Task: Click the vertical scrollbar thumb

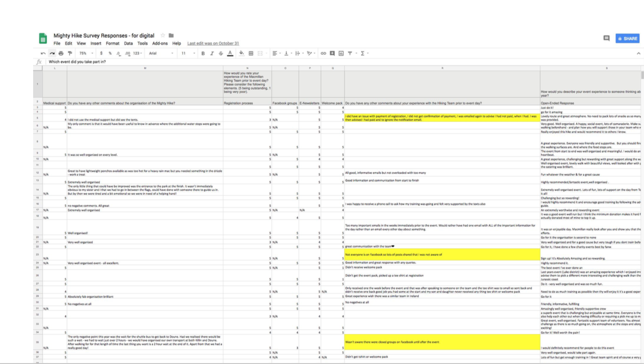Action: click(x=642, y=75)
